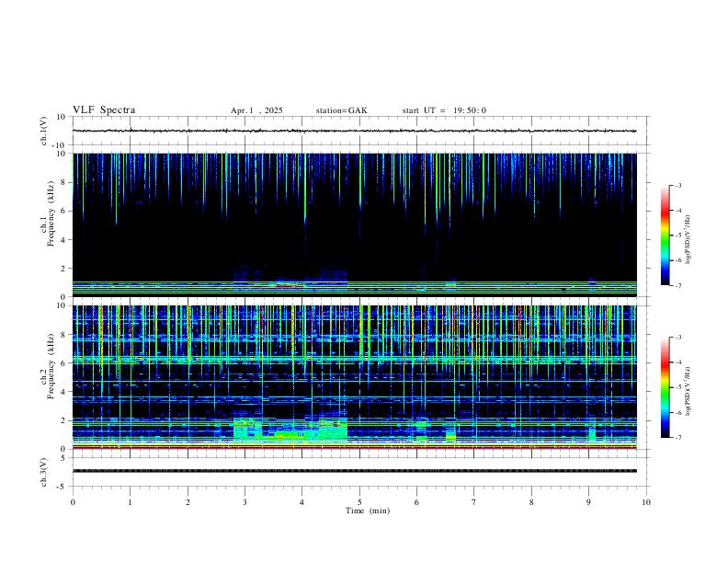Click the ch.1 "Frequency (kHz)" axis label
The width and height of the screenshot is (728, 563).
click(x=51, y=213)
